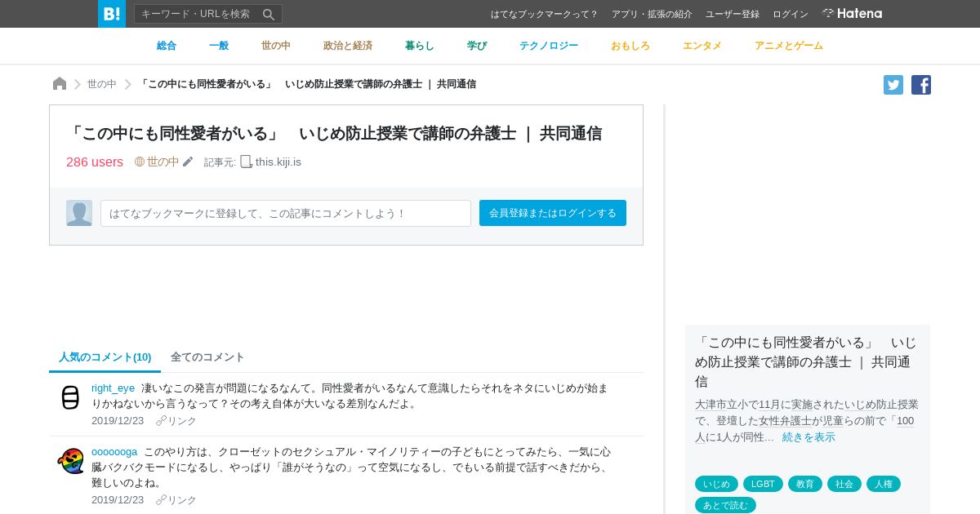Click the 社会 tag
Screen dimensions: 980x514
844,484
